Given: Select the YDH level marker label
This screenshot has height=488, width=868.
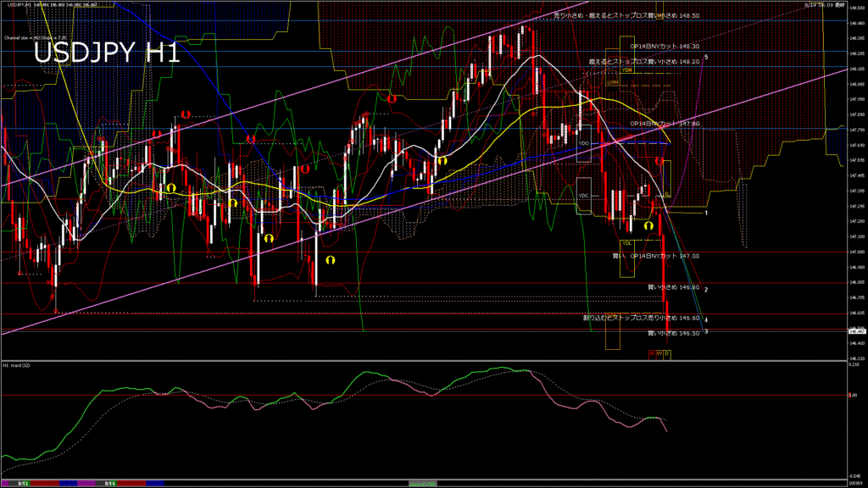Looking at the screenshot, I should [626, 70].
